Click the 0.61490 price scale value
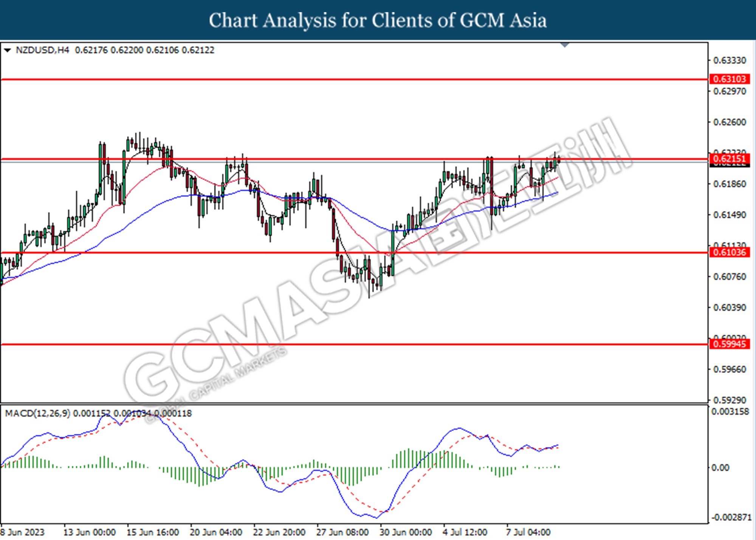 point(730,215)
